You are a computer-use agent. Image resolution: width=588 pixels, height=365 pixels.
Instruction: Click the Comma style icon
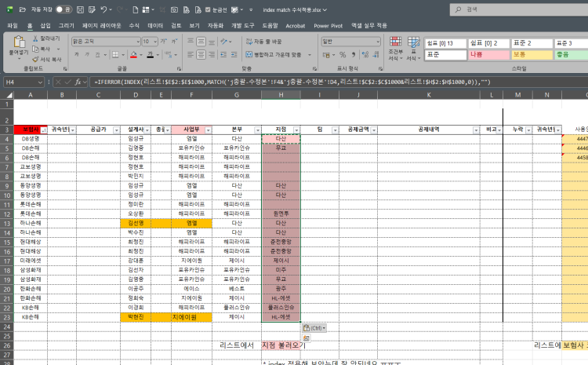tap(354, 55)
